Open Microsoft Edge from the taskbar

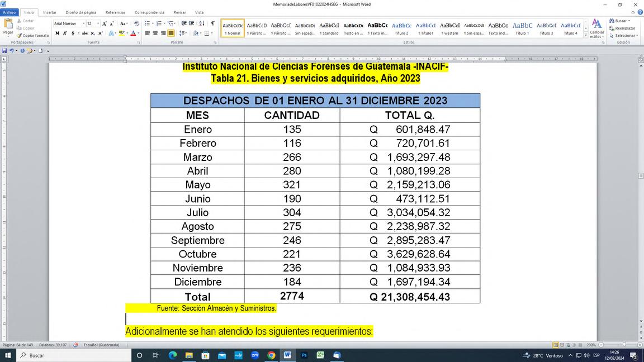point(173,355)
